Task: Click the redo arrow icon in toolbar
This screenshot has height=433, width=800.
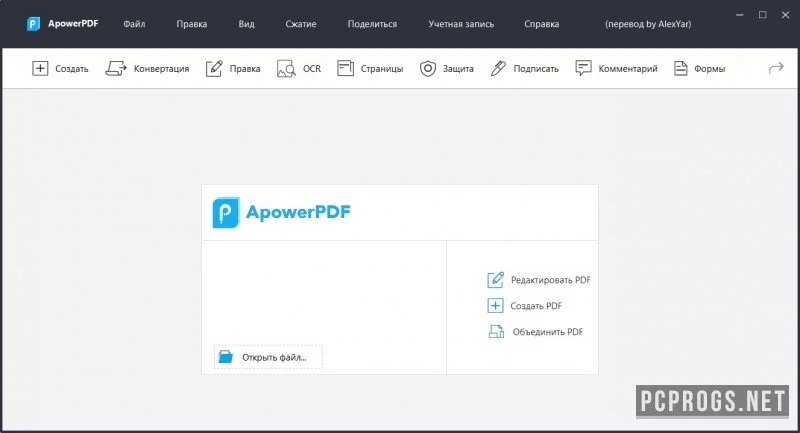Action: tap(776, 68)
